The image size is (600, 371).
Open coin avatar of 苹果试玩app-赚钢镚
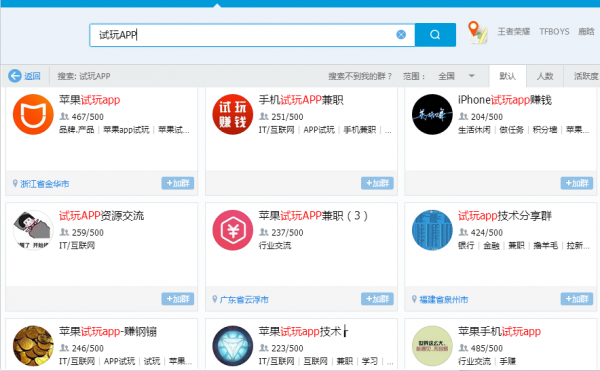click(x=33, y=346)
